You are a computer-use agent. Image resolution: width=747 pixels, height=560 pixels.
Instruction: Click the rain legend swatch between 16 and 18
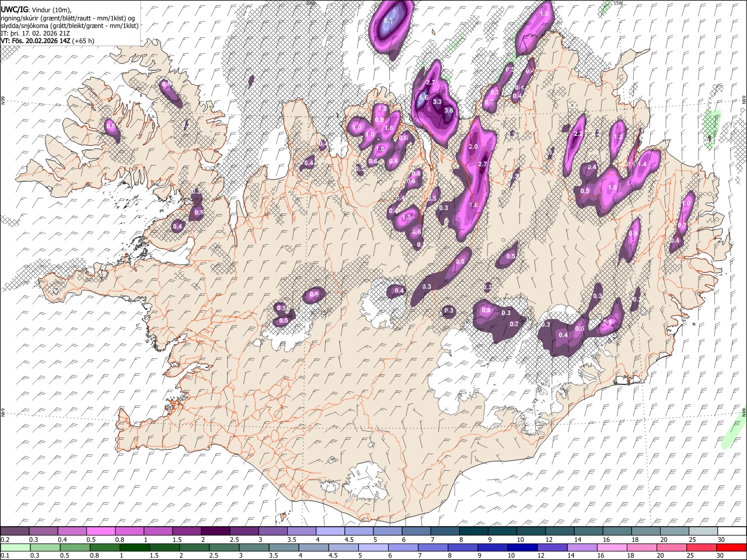pos(613,547)
